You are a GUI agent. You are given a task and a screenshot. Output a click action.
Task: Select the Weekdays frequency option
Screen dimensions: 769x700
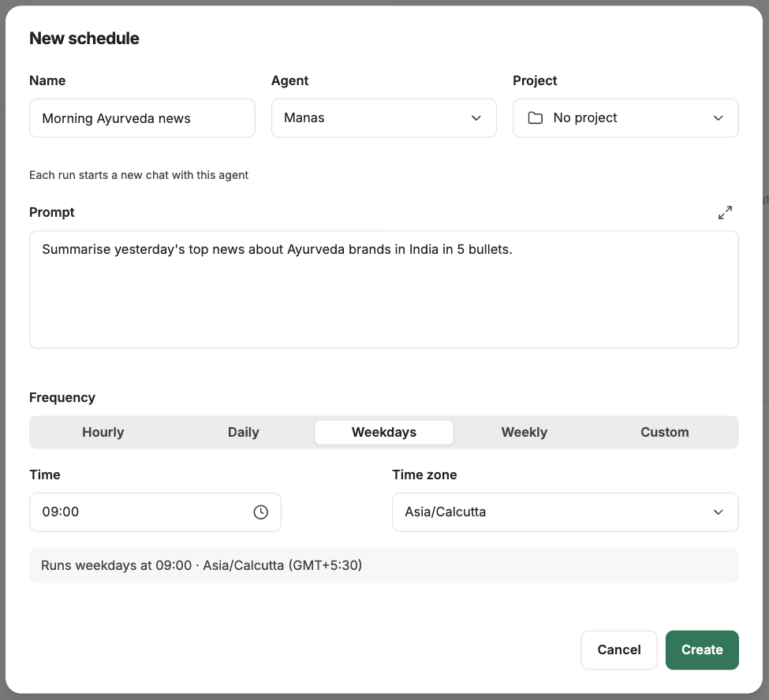(x=384, y=432)
